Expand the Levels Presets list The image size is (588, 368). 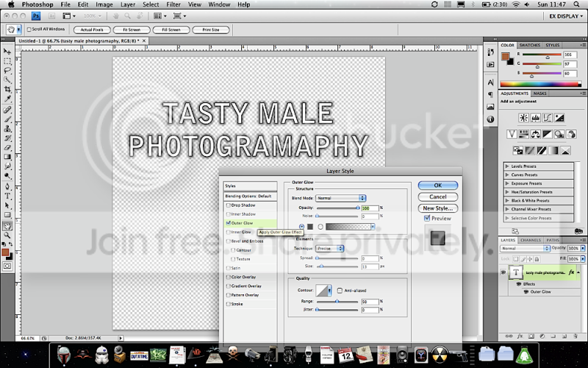506,166
